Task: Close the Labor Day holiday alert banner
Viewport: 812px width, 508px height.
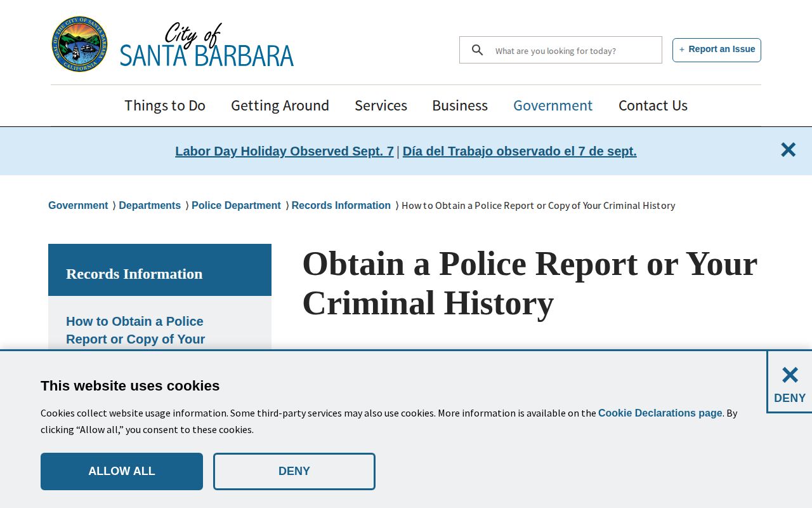Action: click(788, 150)
